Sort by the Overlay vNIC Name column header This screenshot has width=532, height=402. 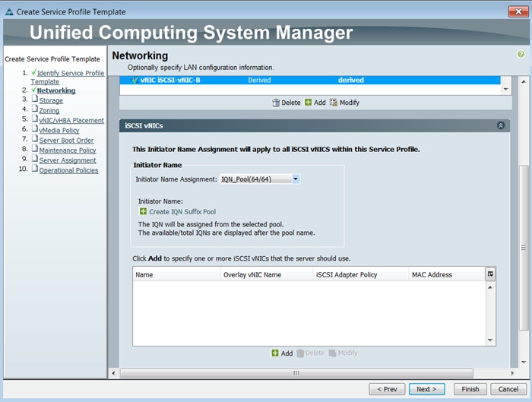[x=267, y=274]
